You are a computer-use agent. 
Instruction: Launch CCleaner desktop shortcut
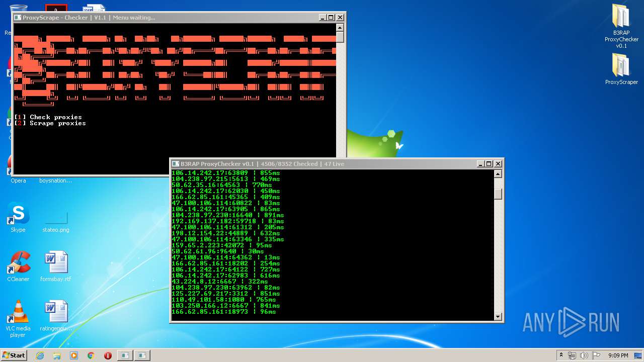tap(18, 266)
